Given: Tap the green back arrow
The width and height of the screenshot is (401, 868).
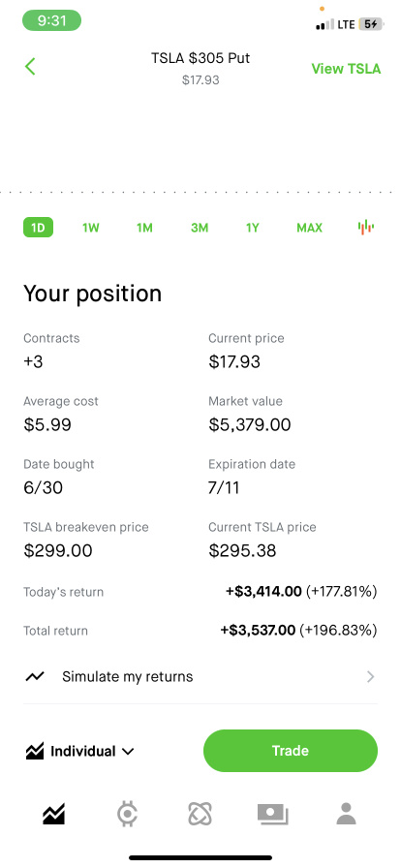Looking at the screenshot, I should click(30, 67).
